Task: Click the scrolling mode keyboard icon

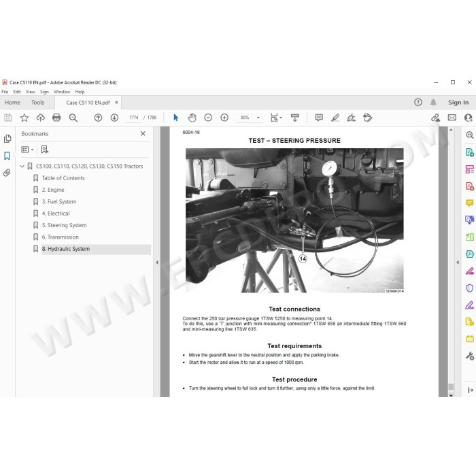Action: (x=294, y=118)
